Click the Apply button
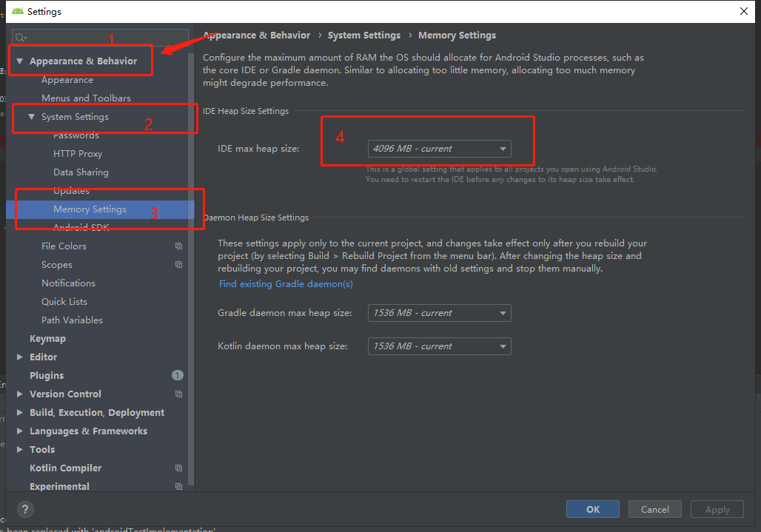The width and height of the screenshot is (761, 532). [x=717, y=509]
